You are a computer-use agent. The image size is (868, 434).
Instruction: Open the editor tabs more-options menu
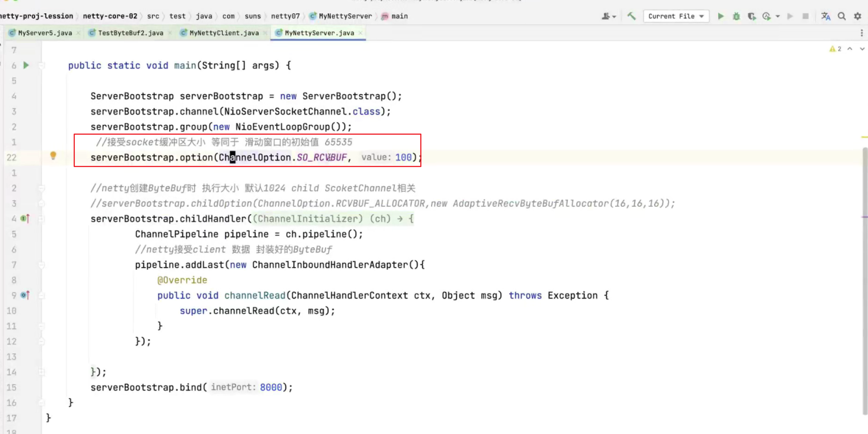click(862, 33)
